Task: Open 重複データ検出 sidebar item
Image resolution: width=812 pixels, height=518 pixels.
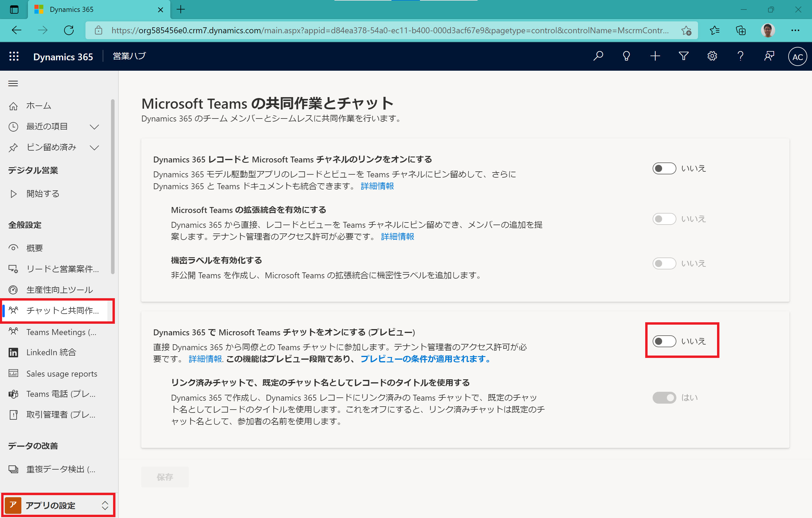Action: [x=54, y=469]
